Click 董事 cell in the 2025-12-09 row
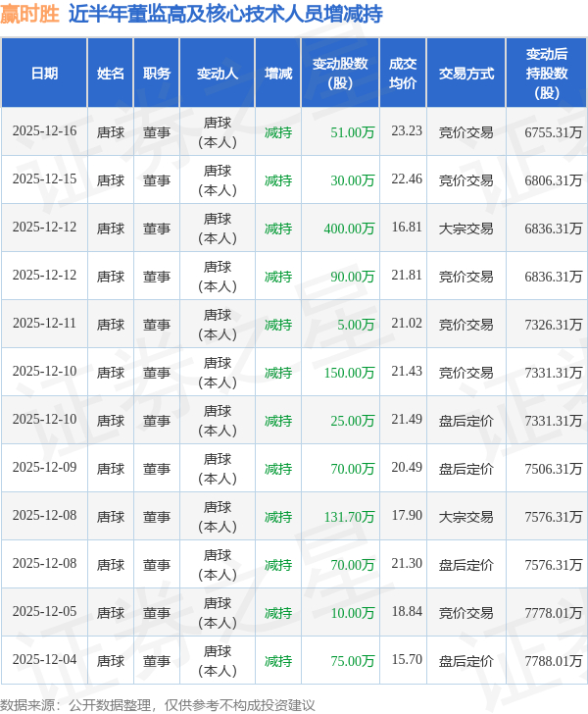This screenshot has height=714, width=588. pos(157,469)
